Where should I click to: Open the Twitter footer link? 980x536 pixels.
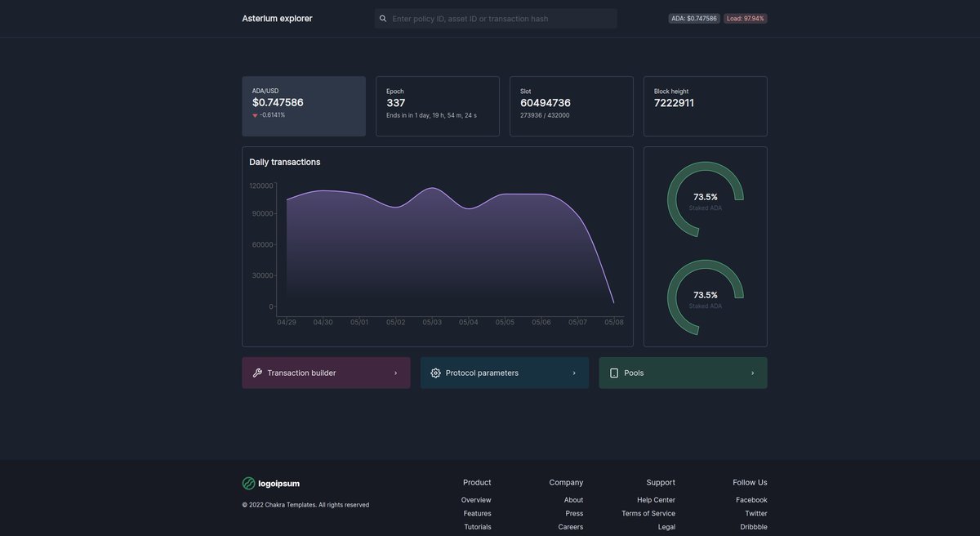(756, 514)
